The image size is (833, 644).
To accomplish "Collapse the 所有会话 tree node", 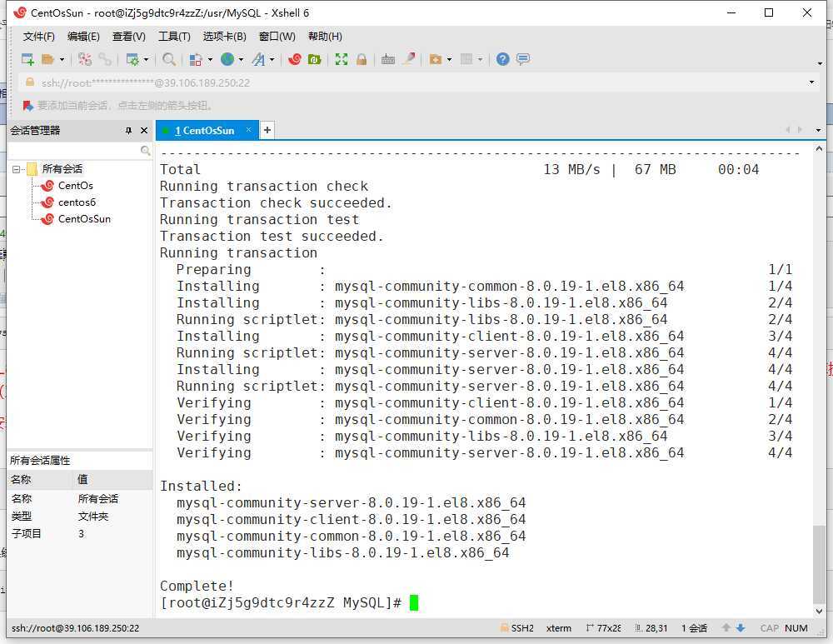I will click(x=17, y=169).
